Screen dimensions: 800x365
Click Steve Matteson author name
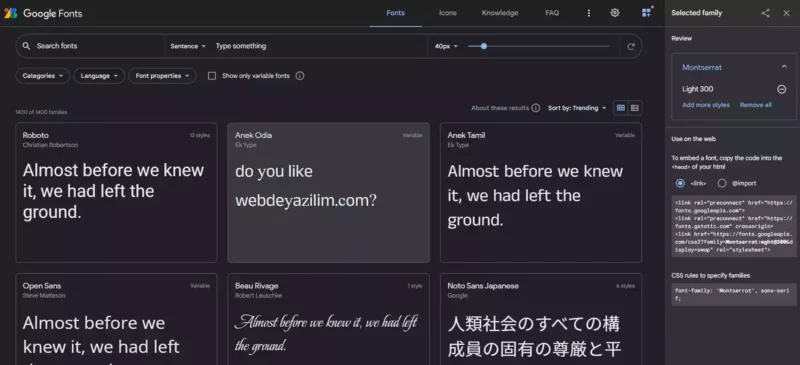pos(44,296)
